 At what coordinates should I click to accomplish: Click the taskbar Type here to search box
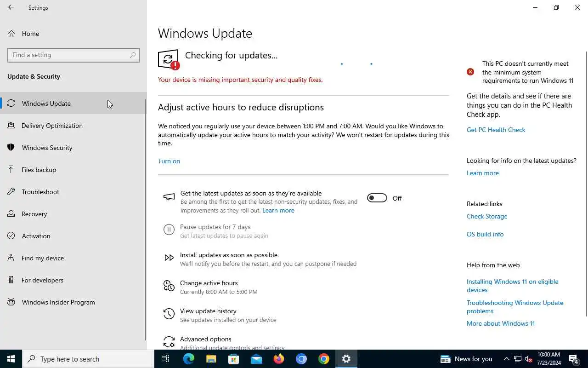(x=88, y=359)
